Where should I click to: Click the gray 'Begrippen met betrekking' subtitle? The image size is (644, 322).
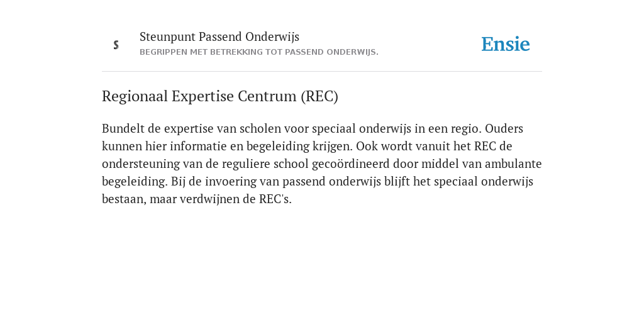(x=258, y=52)
